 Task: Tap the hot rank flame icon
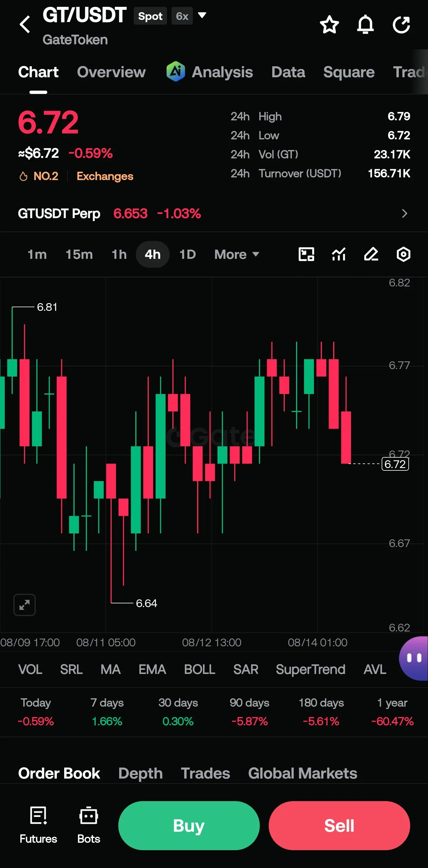23,176
